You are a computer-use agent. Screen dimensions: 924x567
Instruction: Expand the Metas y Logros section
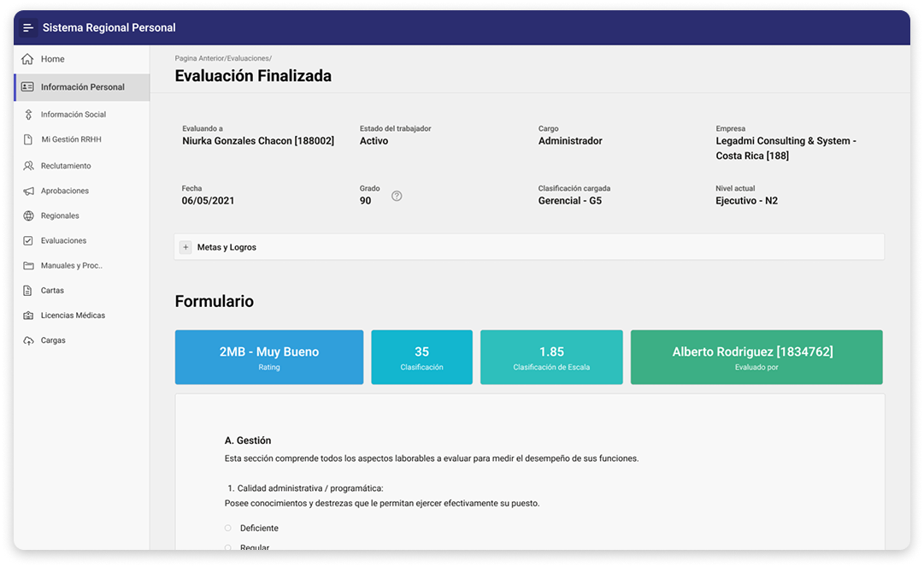click(185, 247)
